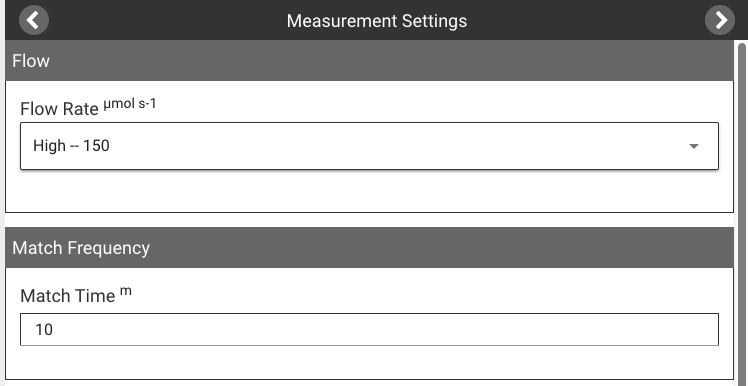Click empty space below Match Time field

coord(369,363)
